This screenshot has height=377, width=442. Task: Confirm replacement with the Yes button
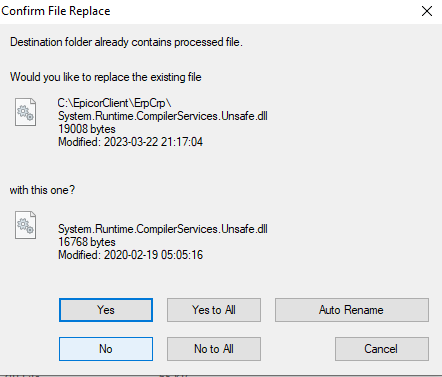tap(106, 310)
